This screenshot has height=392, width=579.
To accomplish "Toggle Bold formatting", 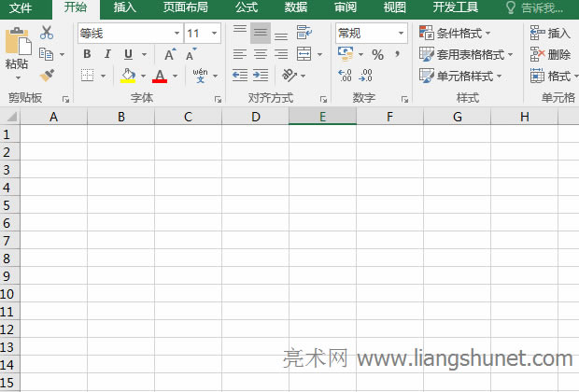I will point(87,54).
